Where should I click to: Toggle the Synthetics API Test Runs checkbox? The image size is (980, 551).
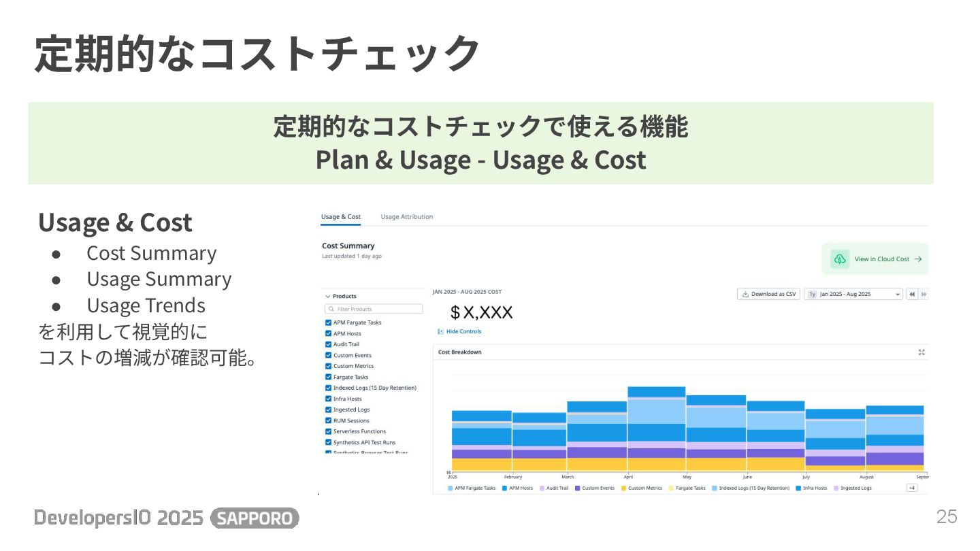click(328, 442)
